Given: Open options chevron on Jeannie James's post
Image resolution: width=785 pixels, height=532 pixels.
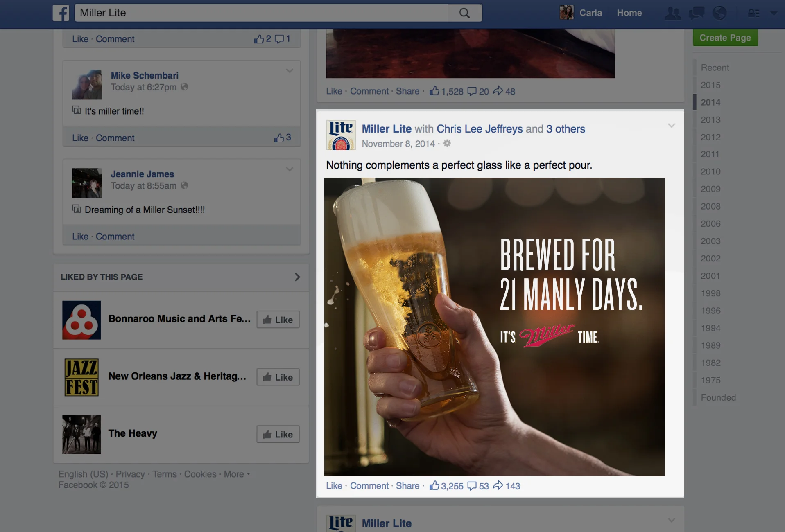Looking at the screenshot, I should tap(290, 169).
